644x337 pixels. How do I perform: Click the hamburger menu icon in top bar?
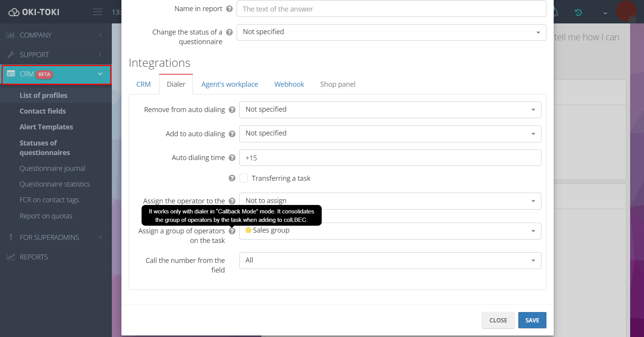pos(98,12)
